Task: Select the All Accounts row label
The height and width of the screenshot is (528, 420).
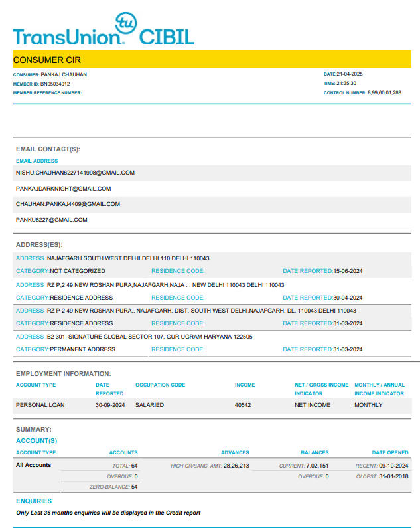Action: (33, 465)
